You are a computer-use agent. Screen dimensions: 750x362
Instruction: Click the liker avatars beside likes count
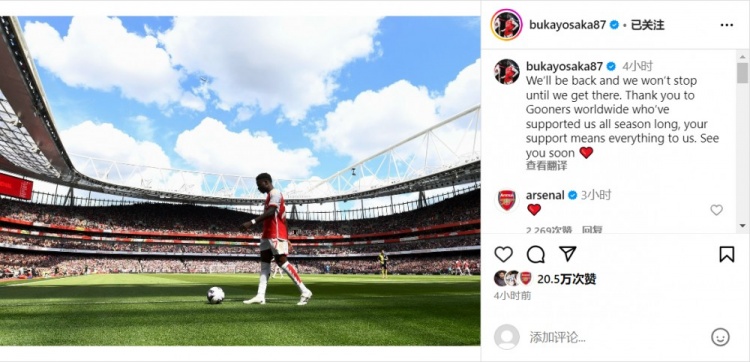point(513,278)
